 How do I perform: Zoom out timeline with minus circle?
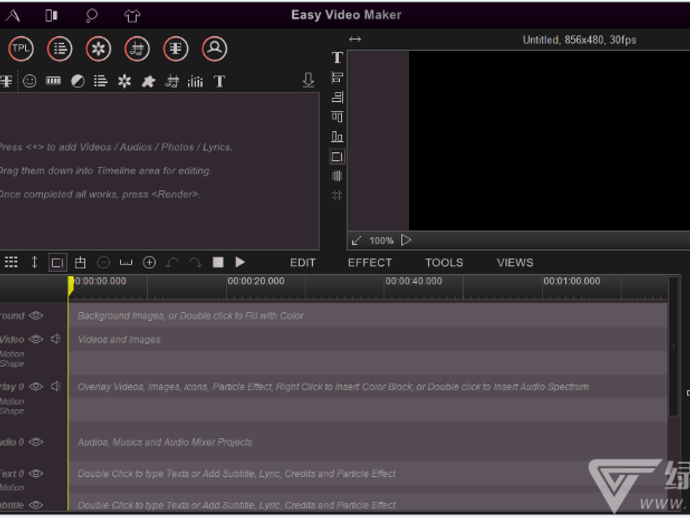click(103, 263)
